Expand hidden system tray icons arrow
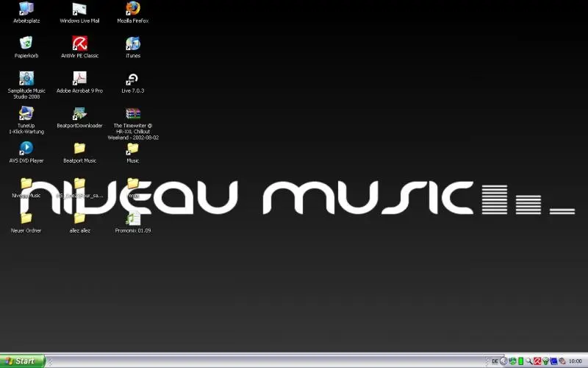 pyautogui.click(x=503, y=361)
